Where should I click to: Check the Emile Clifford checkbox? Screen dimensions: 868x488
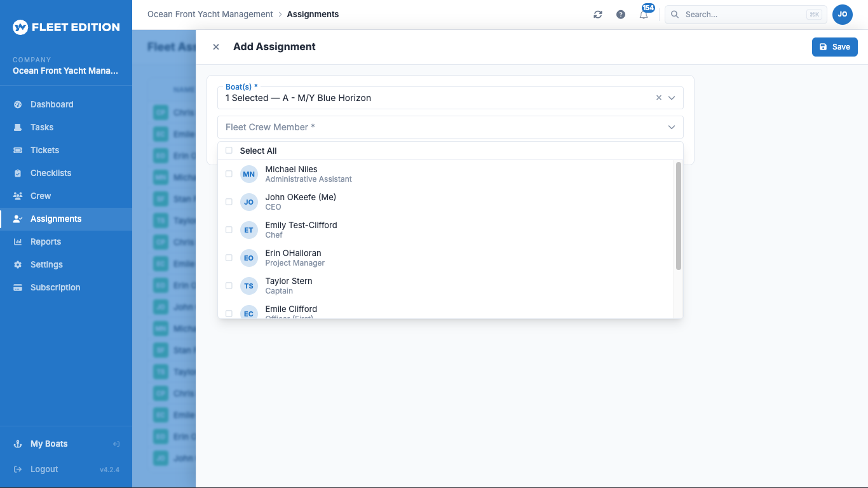coord(229,313)
